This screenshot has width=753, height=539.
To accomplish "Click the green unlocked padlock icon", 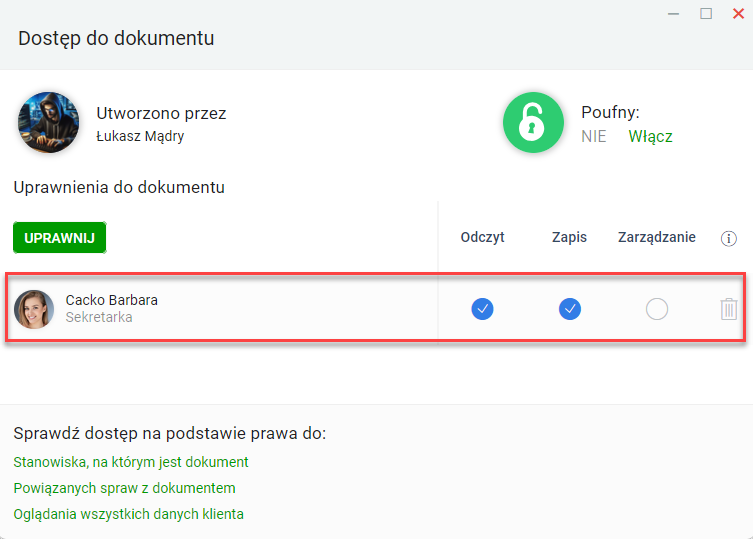I will coord(533,122).
